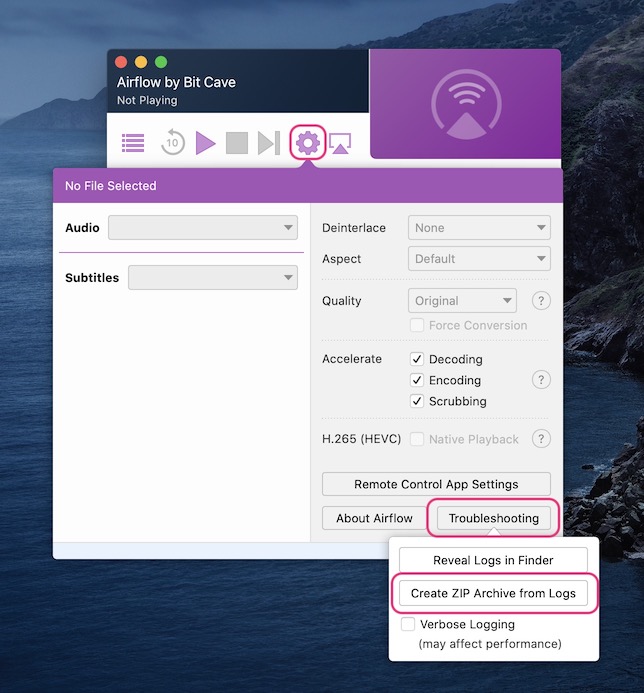Enable Verbose Logging checkbox

coord(408,624)
